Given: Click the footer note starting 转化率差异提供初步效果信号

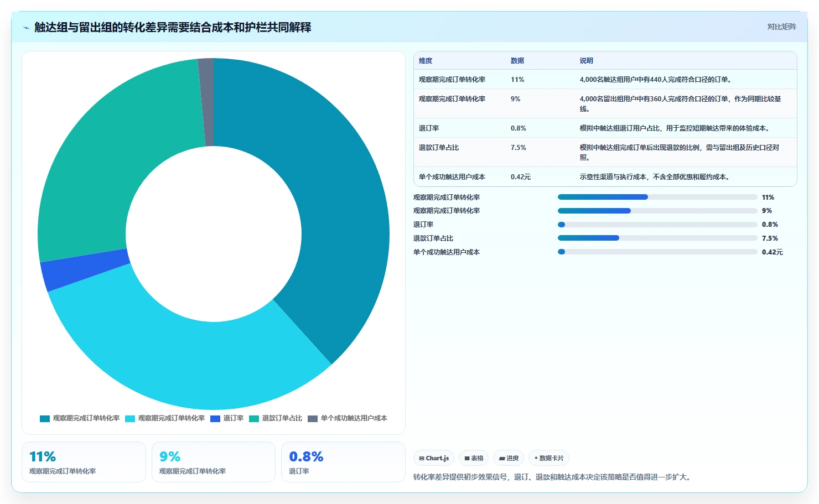Looking at the screenshot, I should click(553, 477).
